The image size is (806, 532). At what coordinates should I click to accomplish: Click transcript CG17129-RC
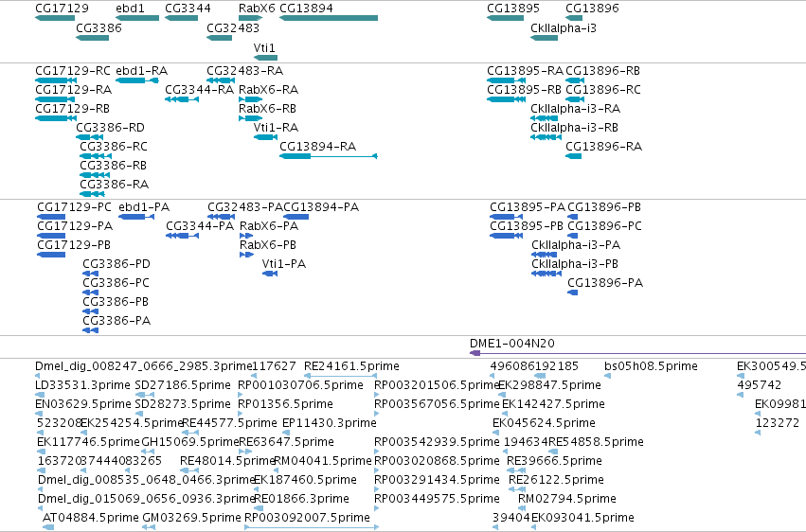tap(73, 70)
